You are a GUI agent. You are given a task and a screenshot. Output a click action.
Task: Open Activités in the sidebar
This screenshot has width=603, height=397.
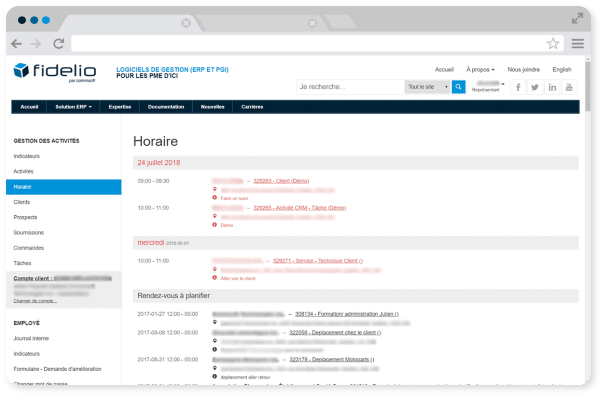tap(23, 172)
